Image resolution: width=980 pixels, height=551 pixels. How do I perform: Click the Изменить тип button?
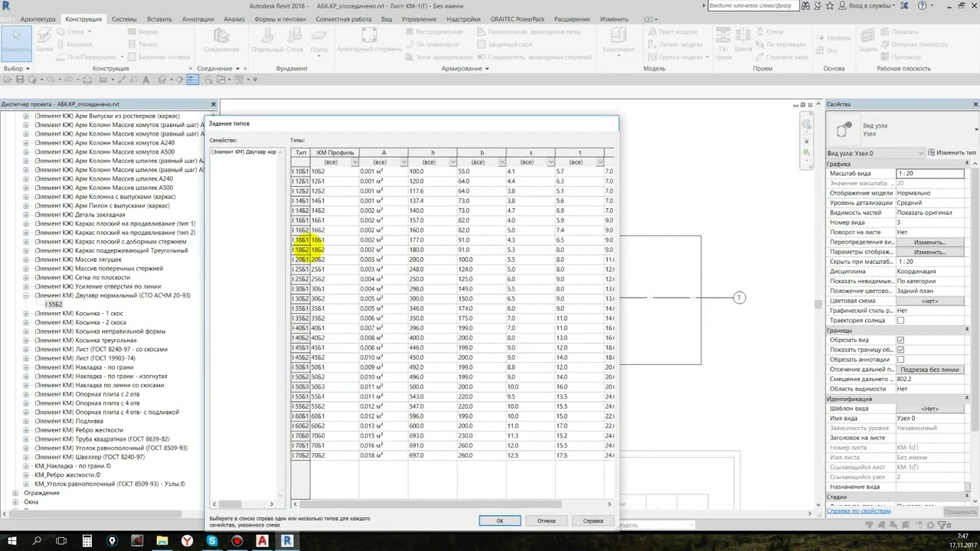click(952, 153)
